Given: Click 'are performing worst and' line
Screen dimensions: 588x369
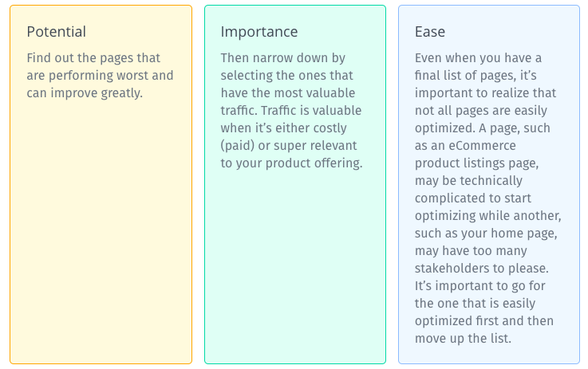Looking at the screenshot, I should click(100, 76).
